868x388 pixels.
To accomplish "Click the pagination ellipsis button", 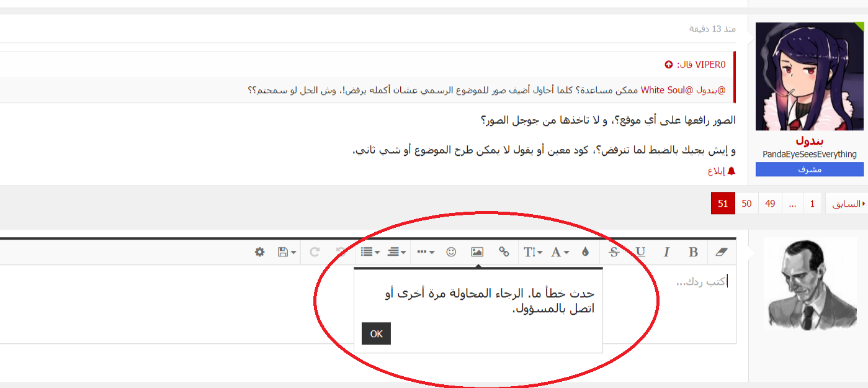I will click(x=792, y=204).
